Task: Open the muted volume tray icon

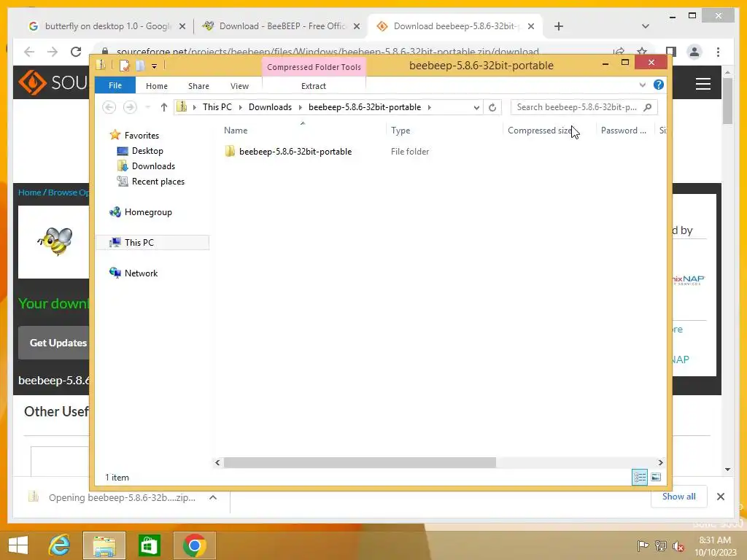Action: coord(678,546)
